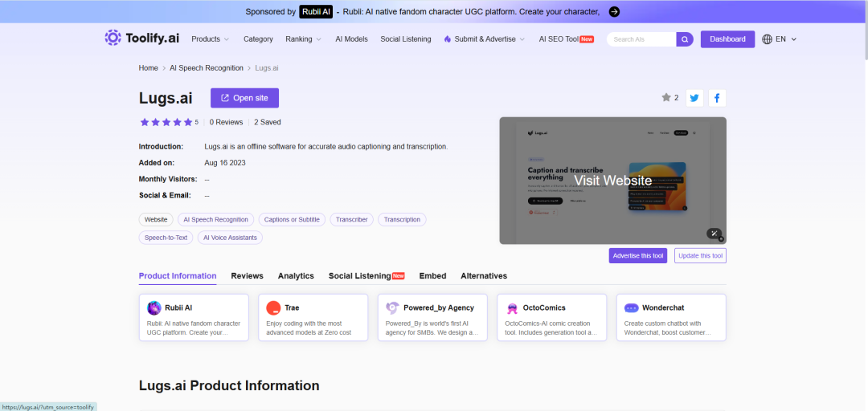Image resolution: width=868 pixels, height=411 pixels.
Task: Click the Rubii AI card icon
Action: pos(154,307)
